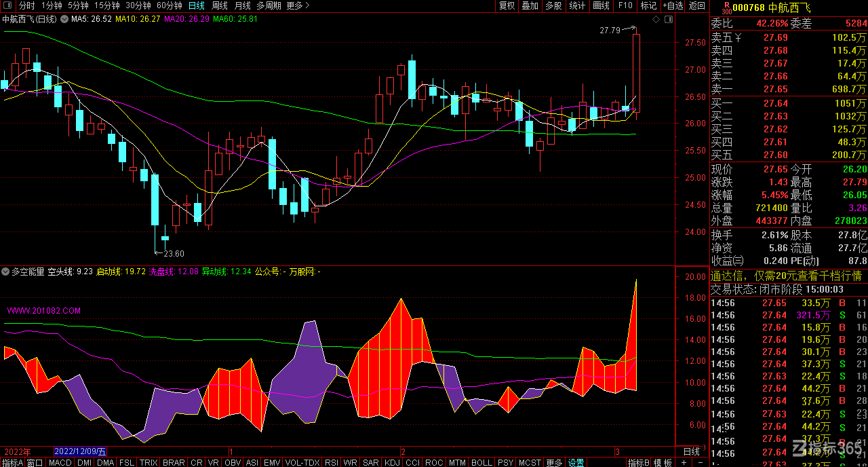This screenshot has height=467, width=868.
Task: Expand the 多空能量 indicator settings gear
Action: [x=5, y=272]
